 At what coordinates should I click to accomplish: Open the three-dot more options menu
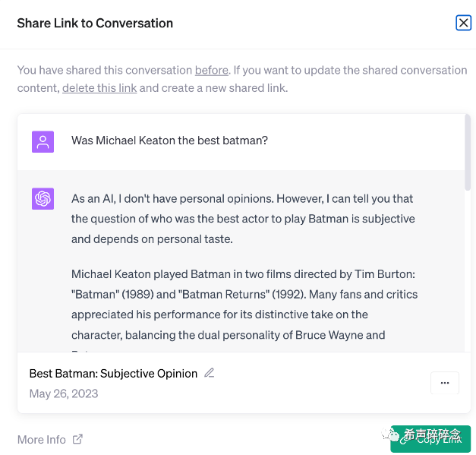[444, 383]
